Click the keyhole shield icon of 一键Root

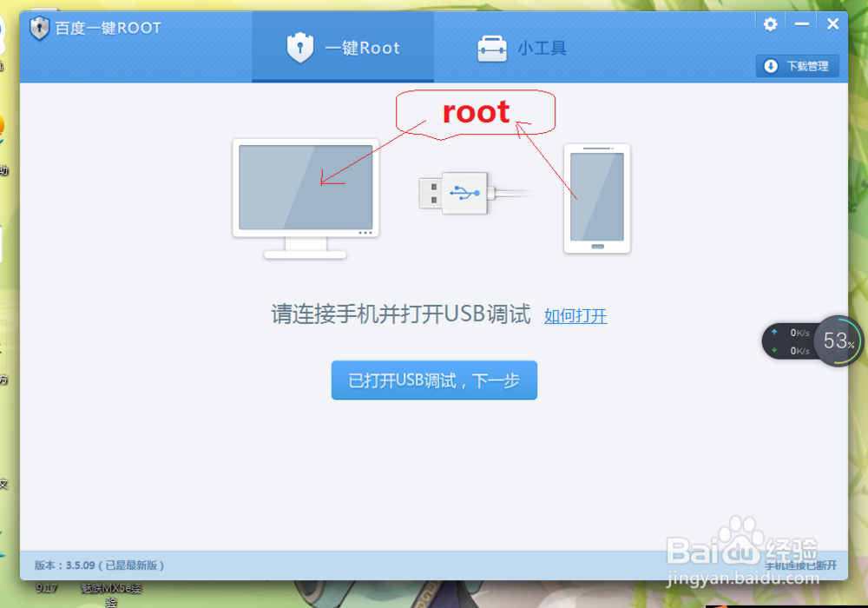pos(300,48)
